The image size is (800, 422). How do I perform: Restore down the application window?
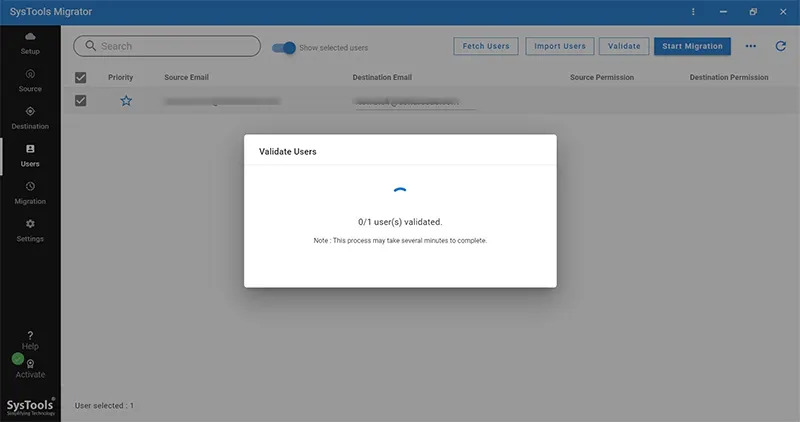[x=753, y=12]
